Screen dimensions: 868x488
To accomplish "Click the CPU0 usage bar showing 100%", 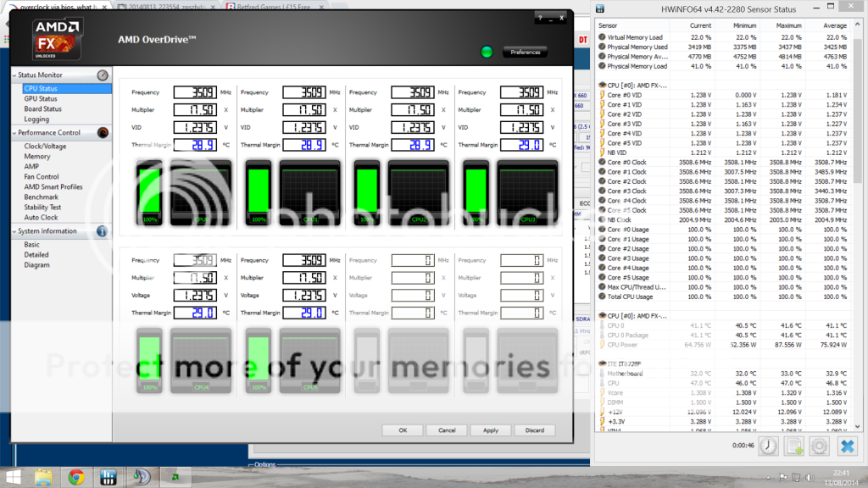I will coord(149,193).
